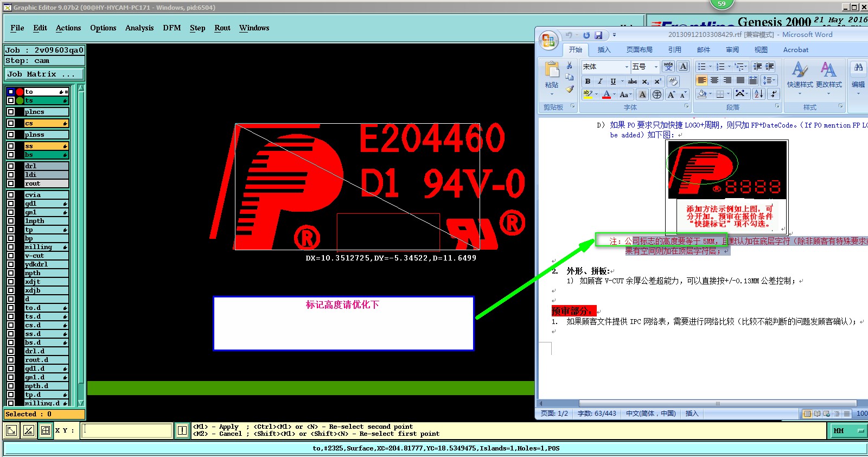
Task: Toggle the checkbox for layer v-cut
Action: click(11, 256)
